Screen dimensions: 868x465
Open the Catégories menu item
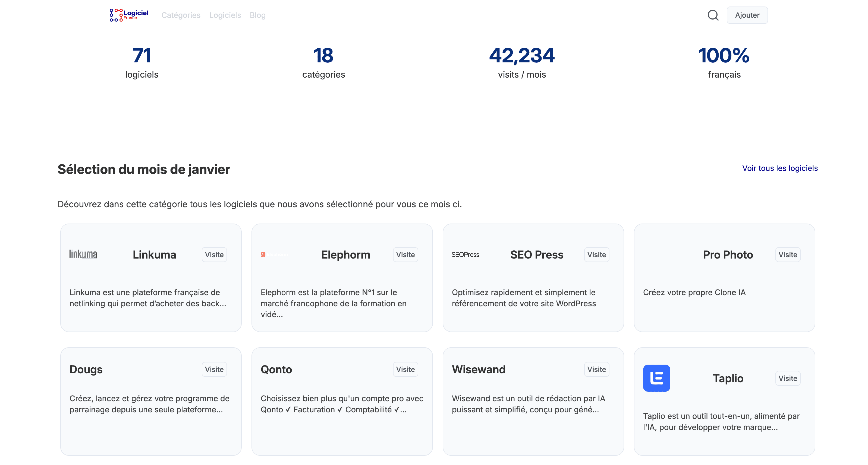(181, 15)
